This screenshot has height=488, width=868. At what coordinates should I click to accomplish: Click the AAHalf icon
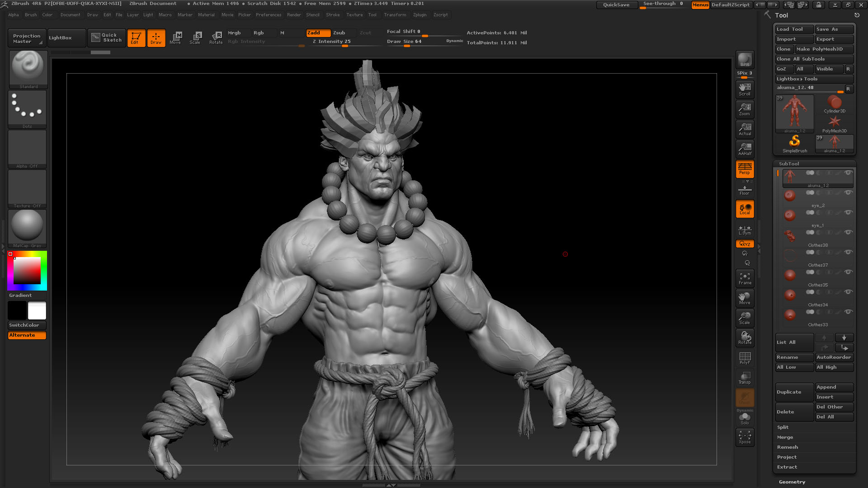click(x=745, y=149)
